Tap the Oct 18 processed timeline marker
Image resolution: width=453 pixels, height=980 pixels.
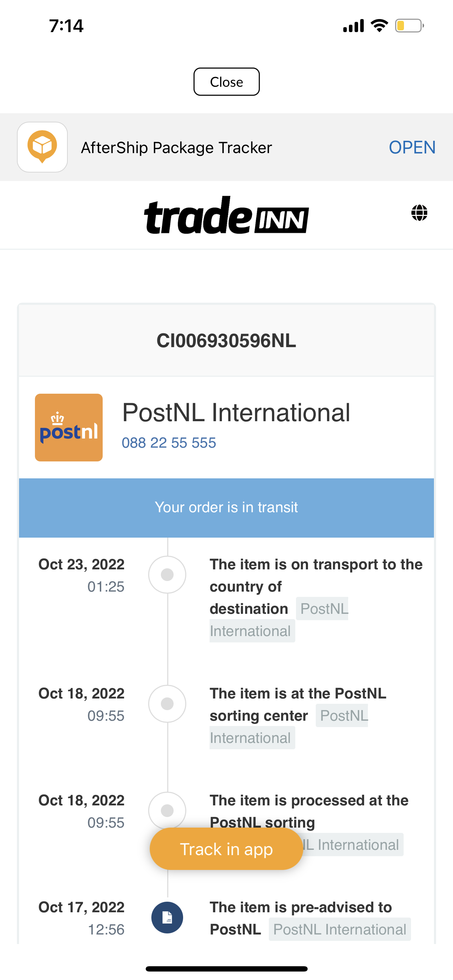(x=167, y=810)
